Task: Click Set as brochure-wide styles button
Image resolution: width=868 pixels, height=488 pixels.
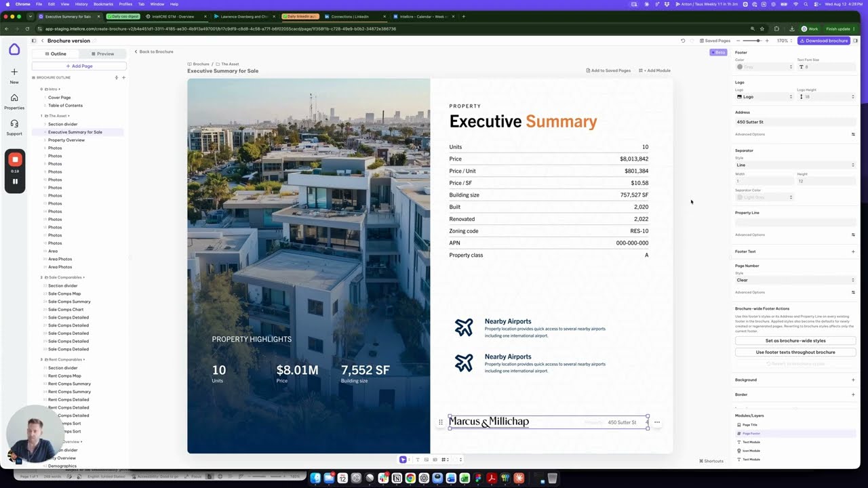Action: (x=795, y=341)
